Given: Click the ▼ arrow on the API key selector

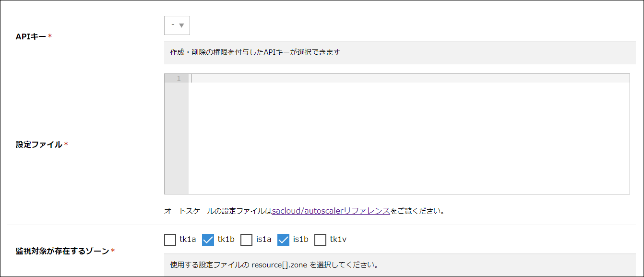Looking at the screenshot, I should click(x=182, y=25).
